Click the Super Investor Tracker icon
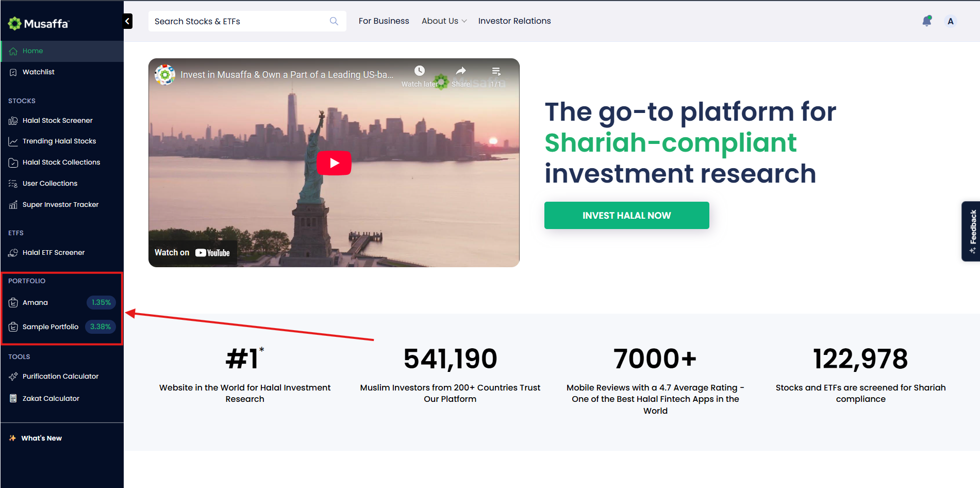This screenshot has width=980, height=488. (13, 205)
